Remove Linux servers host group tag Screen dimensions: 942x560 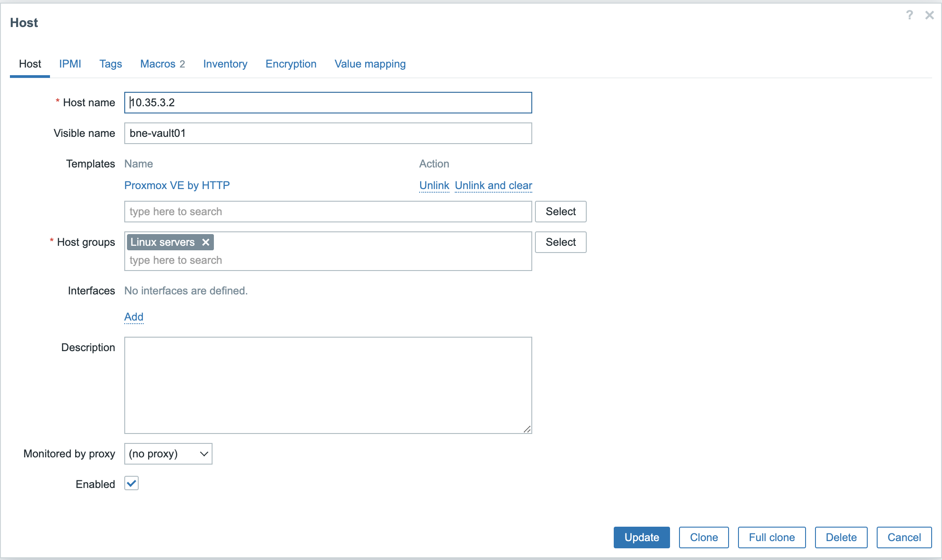coord(206,242)
